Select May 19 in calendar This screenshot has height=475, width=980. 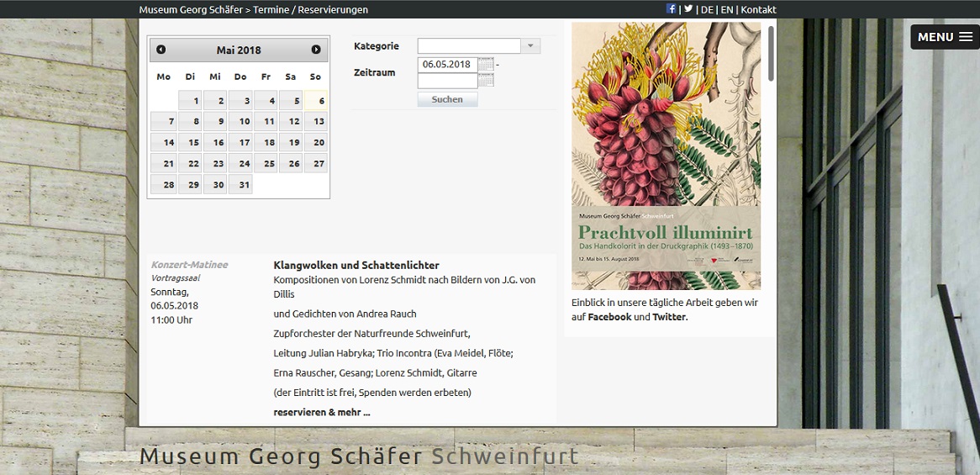coord(291,143)
